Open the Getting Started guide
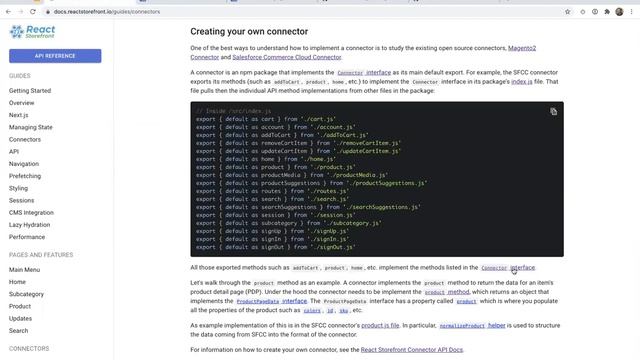640x360 pixels. click(30, 91)
